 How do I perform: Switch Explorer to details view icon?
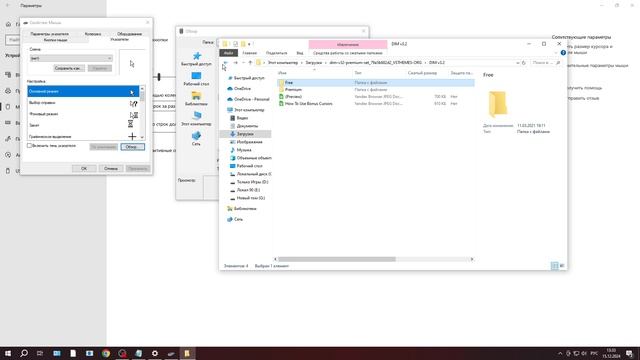click(x=554, y=266)
